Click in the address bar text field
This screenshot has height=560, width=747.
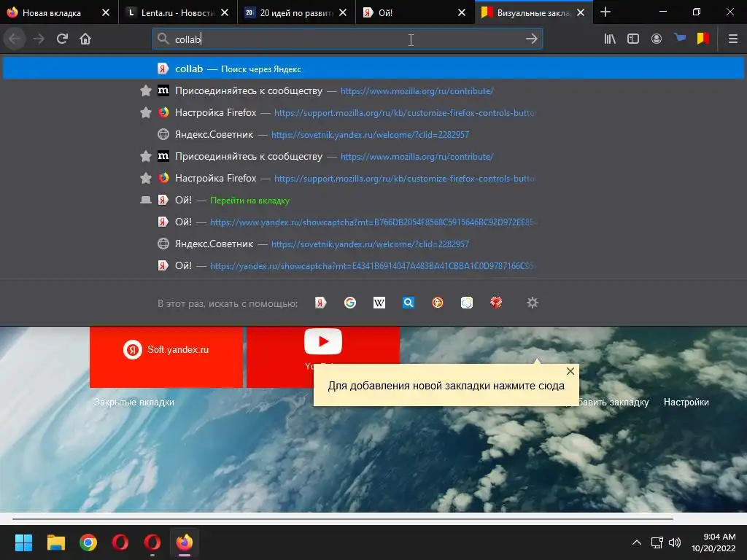(x=347, y=39)
